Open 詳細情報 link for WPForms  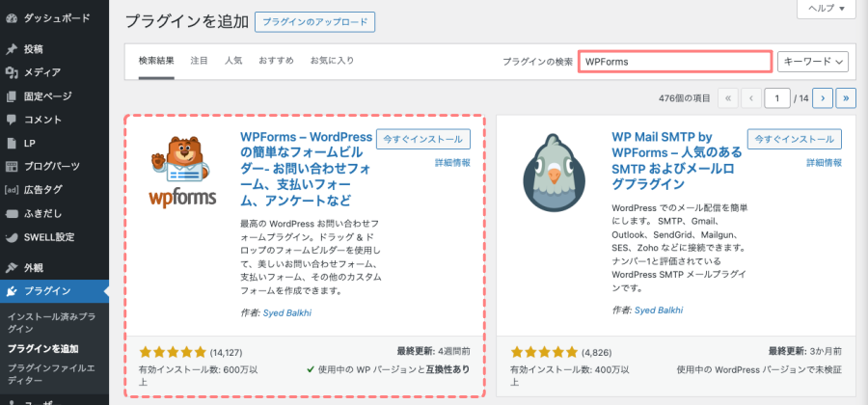[x=453, y=163]
